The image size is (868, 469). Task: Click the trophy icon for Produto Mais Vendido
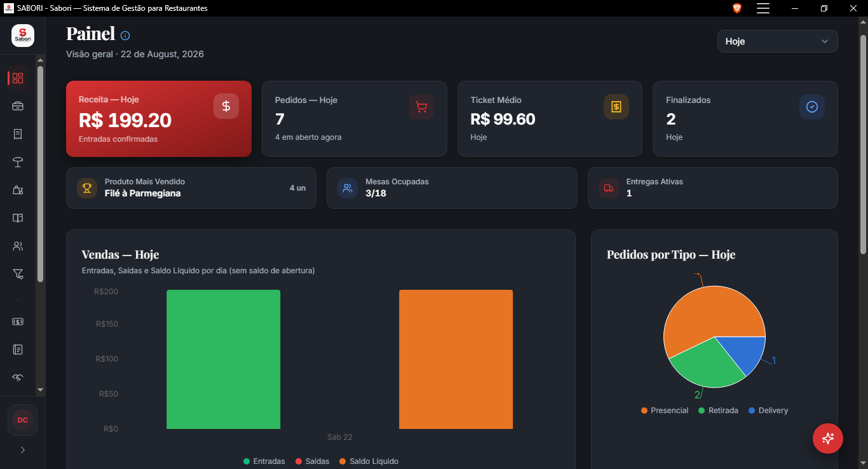[x=87, y=188]
